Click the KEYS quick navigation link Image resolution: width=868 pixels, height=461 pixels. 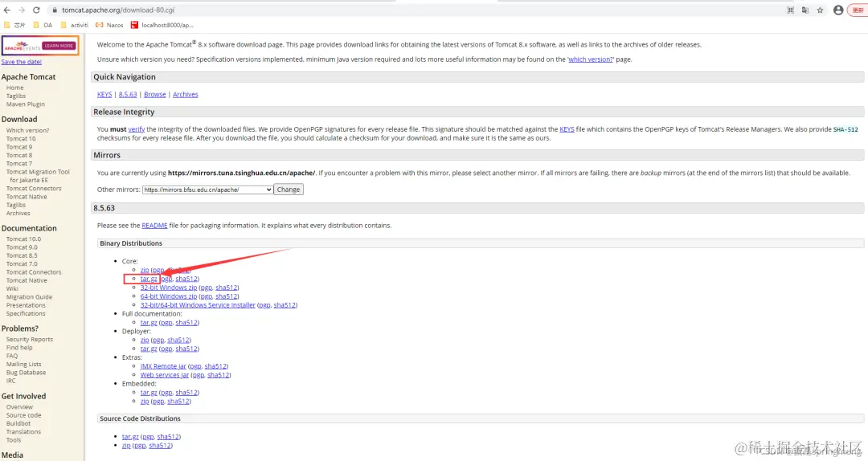(x=104, y=95)
